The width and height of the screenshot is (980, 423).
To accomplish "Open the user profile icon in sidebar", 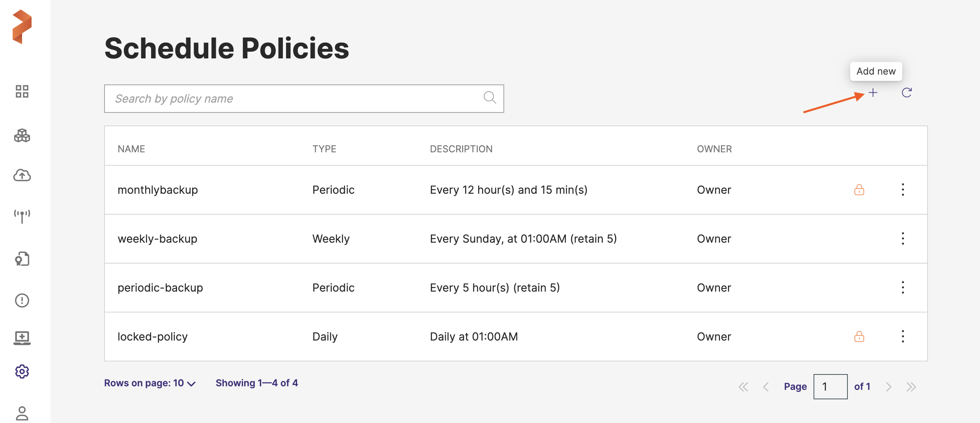I will (22, 413).
